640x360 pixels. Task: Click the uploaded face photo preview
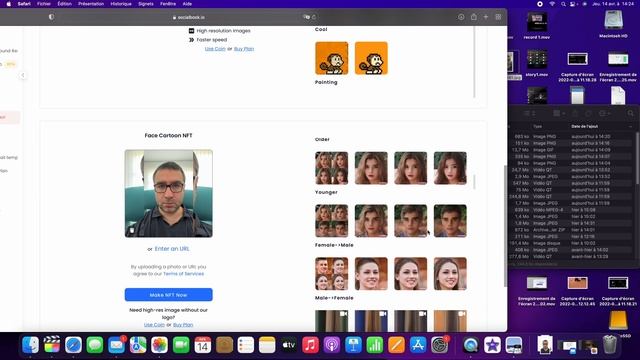coord(169,193)
